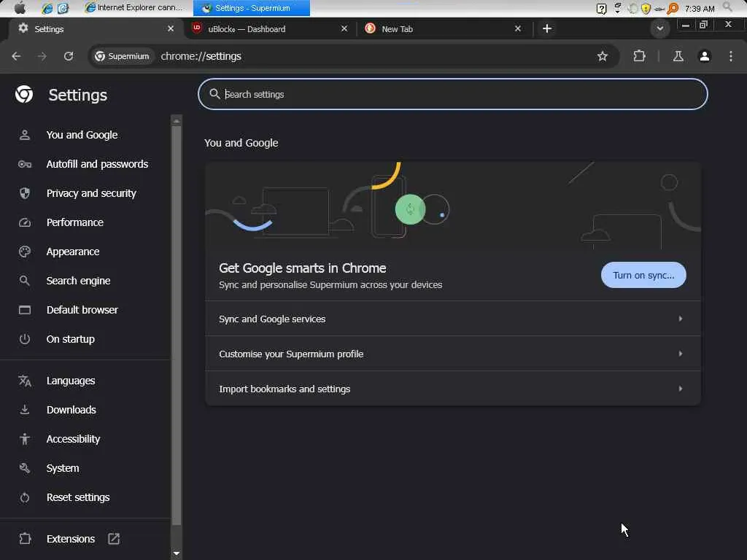Open Privacy and security section

coord(91,192)
